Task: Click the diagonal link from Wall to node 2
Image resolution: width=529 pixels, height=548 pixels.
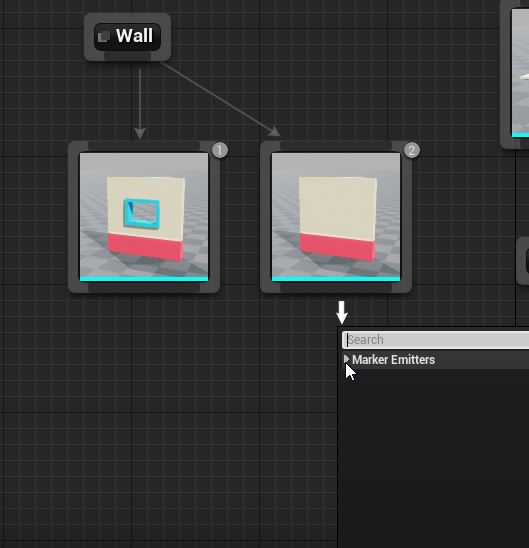Action: tap(218, 97)
